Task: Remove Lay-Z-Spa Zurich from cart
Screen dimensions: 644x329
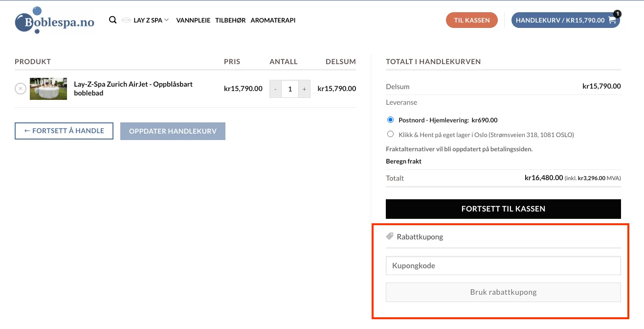Action: (21, 89)
